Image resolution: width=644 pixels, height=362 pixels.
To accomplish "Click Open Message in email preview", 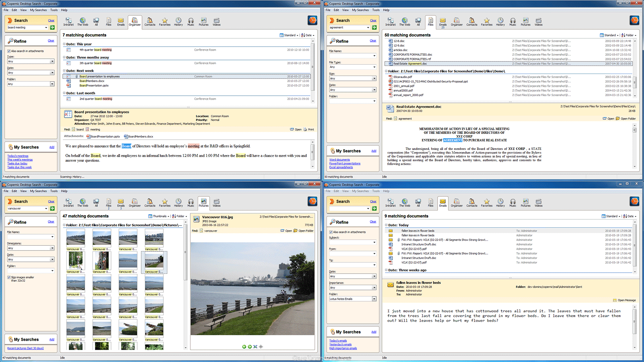I will point(624,300).
